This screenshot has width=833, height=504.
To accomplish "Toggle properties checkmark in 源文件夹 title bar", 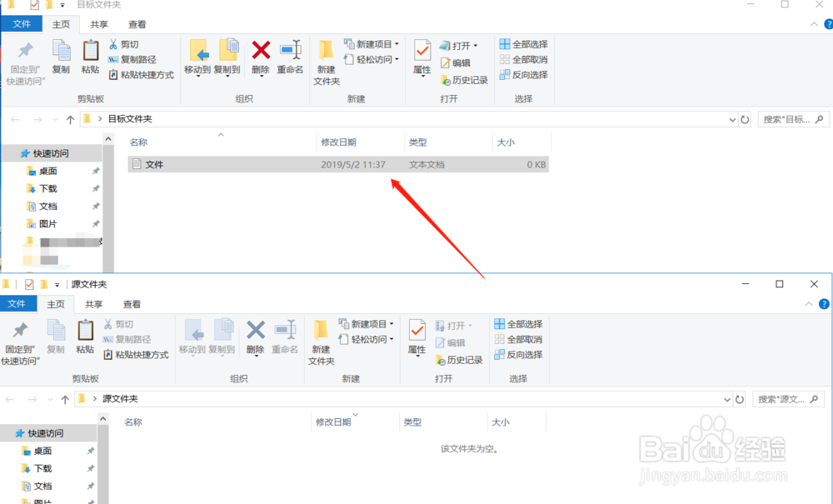I will 29,284.
